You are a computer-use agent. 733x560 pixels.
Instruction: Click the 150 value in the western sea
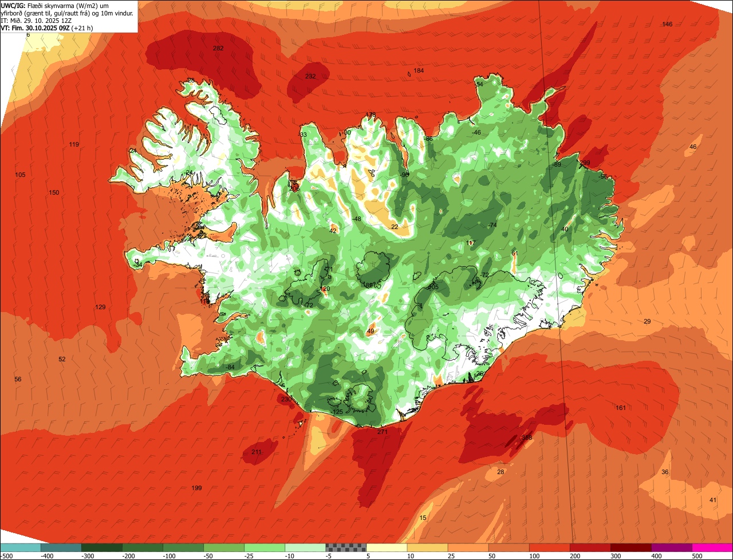54,192
